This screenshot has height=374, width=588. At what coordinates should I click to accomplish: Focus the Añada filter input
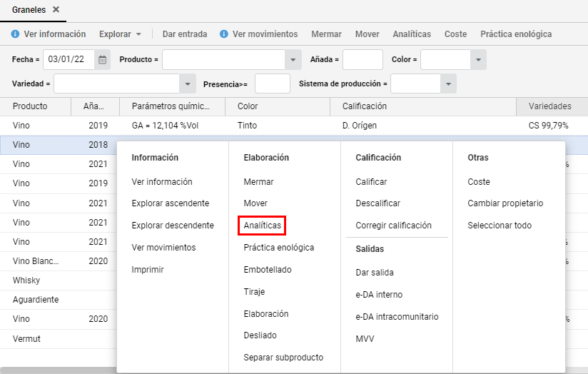(x=363, y=60)
